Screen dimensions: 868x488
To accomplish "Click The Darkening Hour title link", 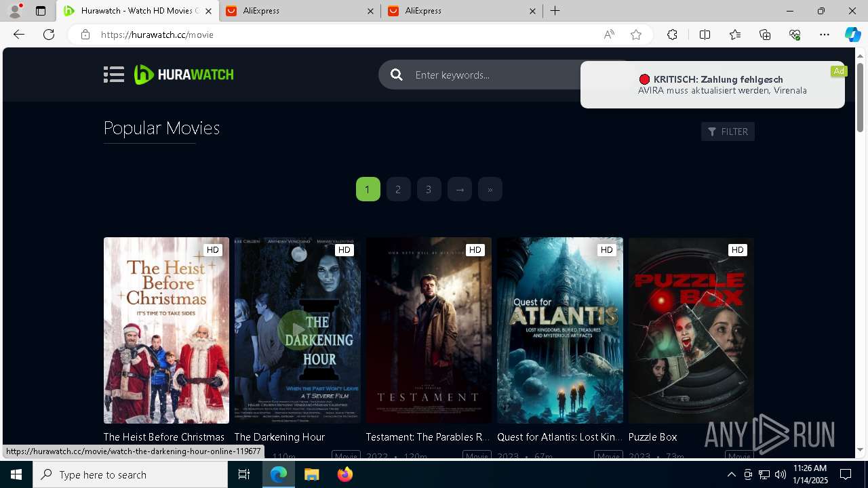I will 279,437.
